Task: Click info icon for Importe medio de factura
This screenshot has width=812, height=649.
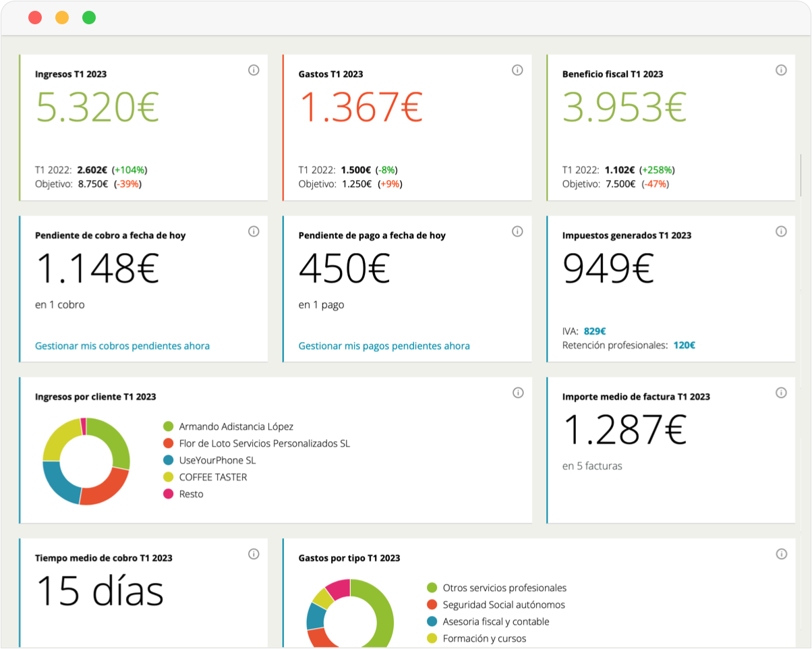Action: pyautogui.click(x=781, y=393)
